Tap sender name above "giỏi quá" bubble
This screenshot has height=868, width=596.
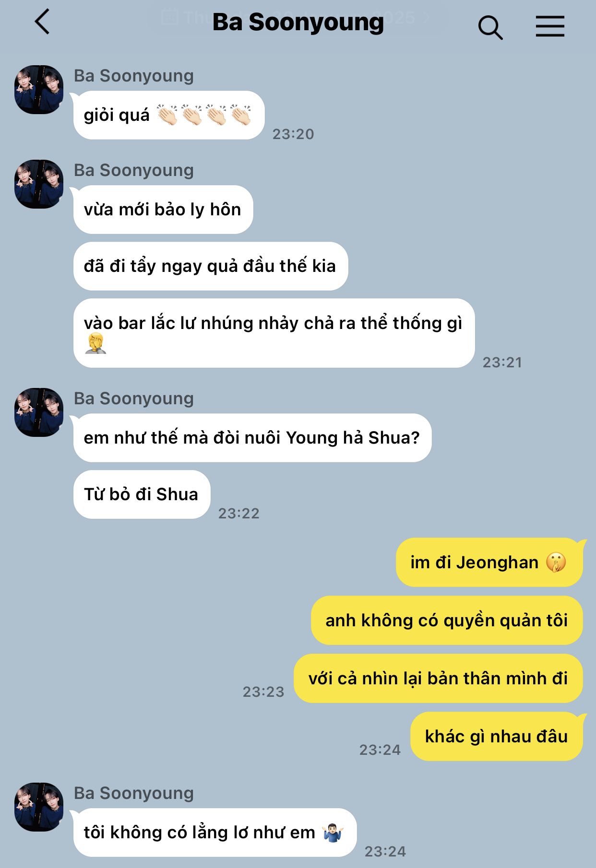click(133, 76)
